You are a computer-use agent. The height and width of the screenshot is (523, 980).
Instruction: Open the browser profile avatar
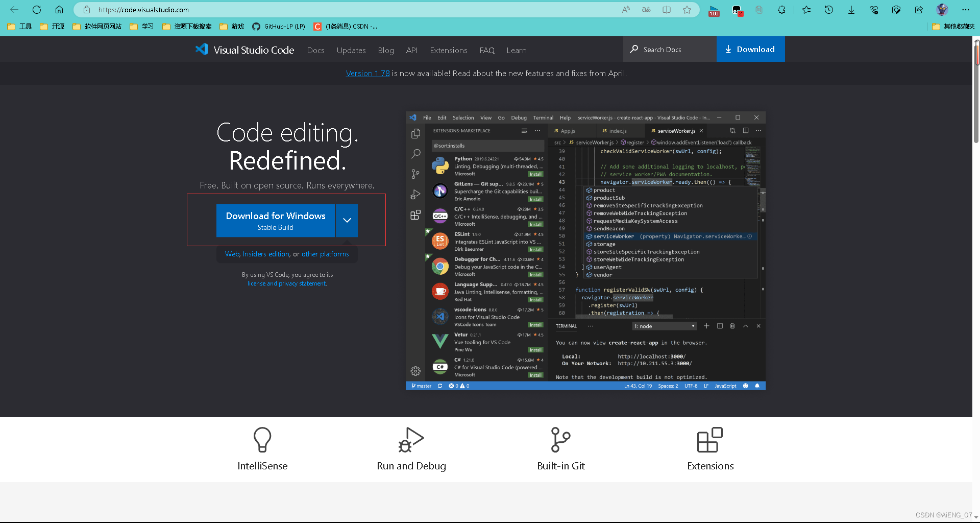click(x=942, y=10)
